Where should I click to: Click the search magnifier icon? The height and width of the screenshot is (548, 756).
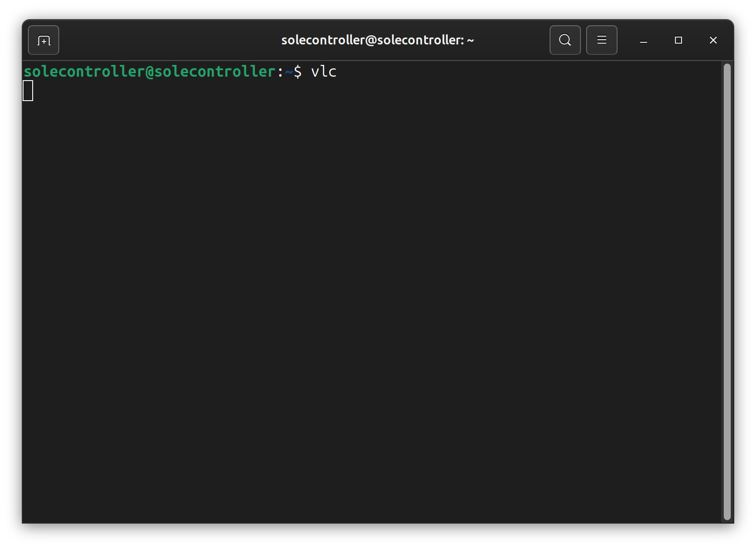click(x=565, y=40)
